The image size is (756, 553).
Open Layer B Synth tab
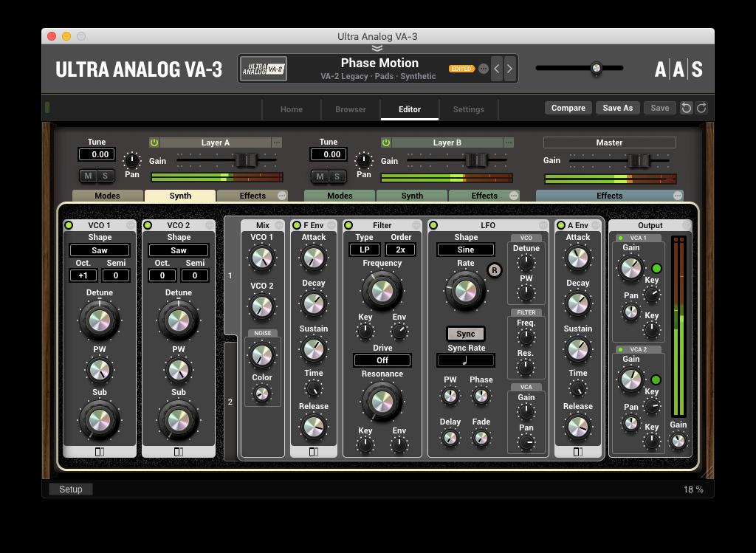pos(412,195)
